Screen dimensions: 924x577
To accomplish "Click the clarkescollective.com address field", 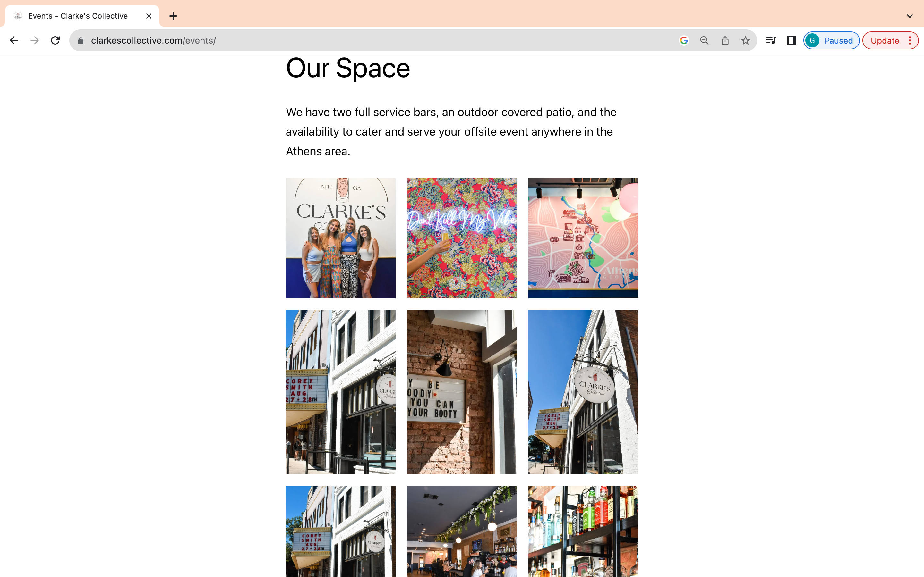I will 344,40.
